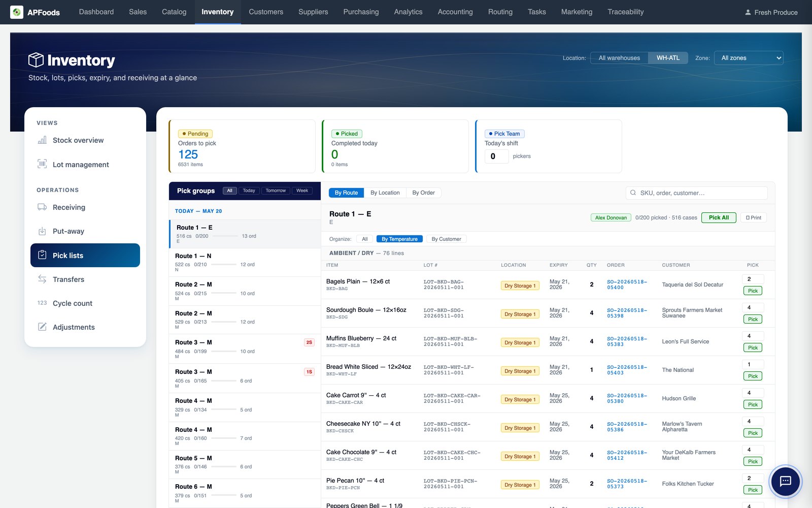Viewport: 812px width, 508px height.
Task: Click the Put-away download icon
Action: pos(42,231)
